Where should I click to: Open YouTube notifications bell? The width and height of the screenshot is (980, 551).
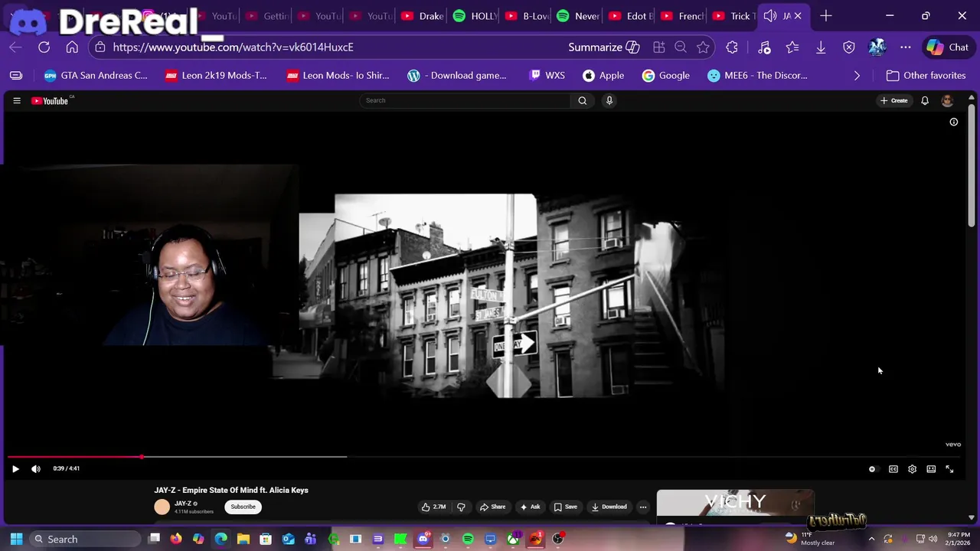click(925, 101)
